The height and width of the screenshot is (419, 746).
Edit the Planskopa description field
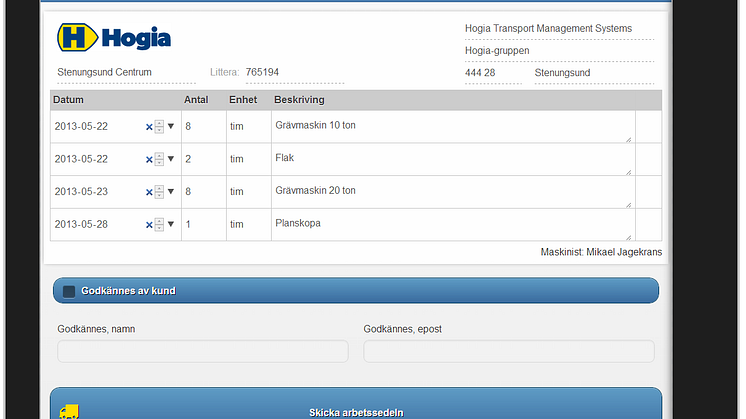pyautogui.click(x=453, y=225)
